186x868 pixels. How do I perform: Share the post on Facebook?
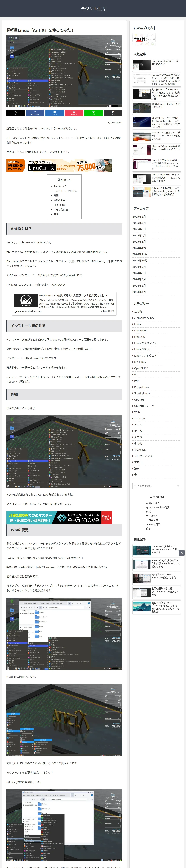coord(35,113)
